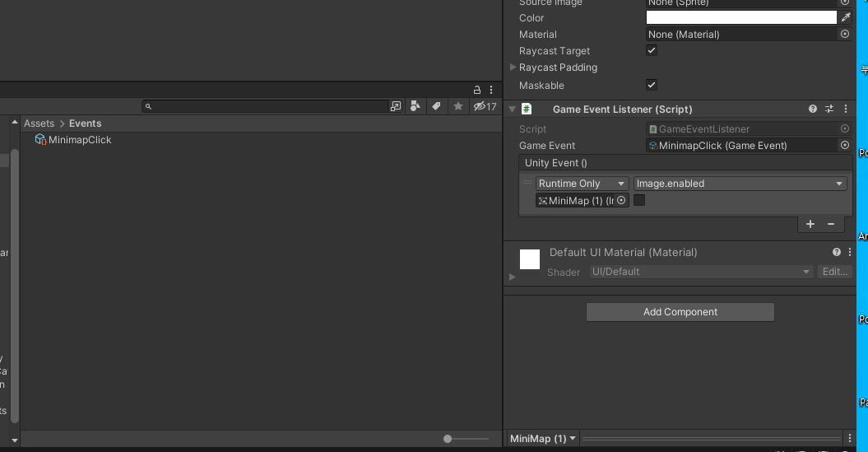Click the open-in-new-search-window icon
The width and height of the screenshot is (868, 452).
(395, 106)
